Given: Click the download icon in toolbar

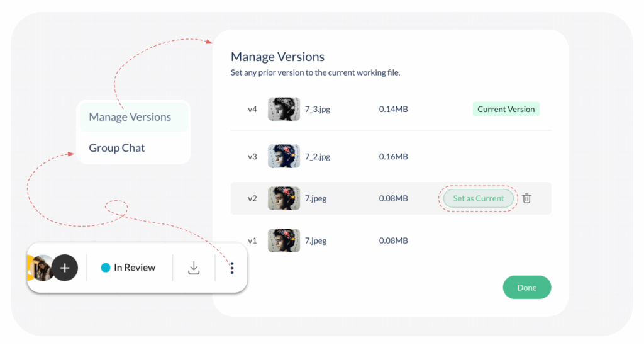Looking at the screenshot, I should click(x=194, y=268).
